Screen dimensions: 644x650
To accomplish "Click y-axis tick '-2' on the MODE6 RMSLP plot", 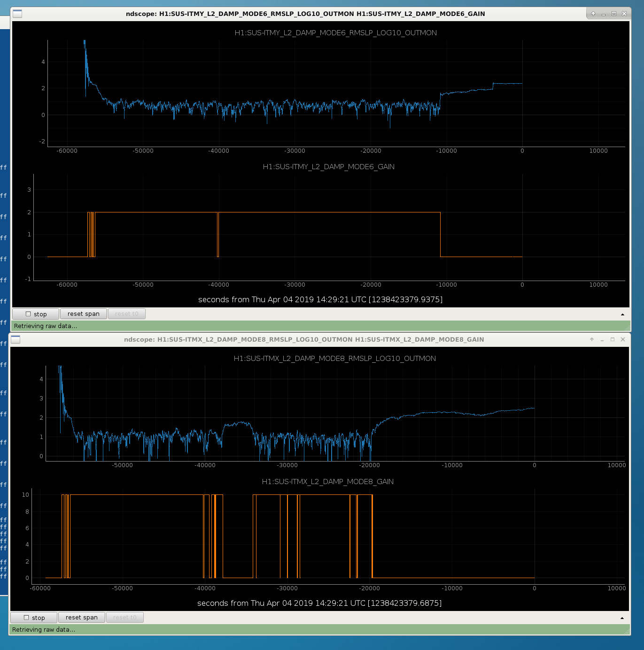I will pos(42,141).
